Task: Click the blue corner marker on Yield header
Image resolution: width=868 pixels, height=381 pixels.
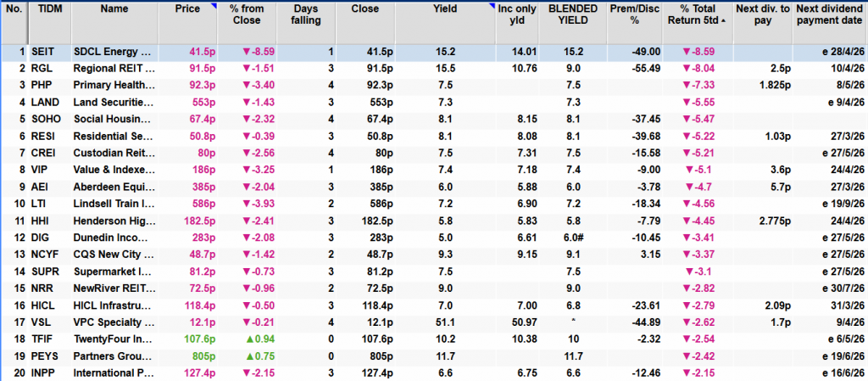Action: tap(492, 6)
